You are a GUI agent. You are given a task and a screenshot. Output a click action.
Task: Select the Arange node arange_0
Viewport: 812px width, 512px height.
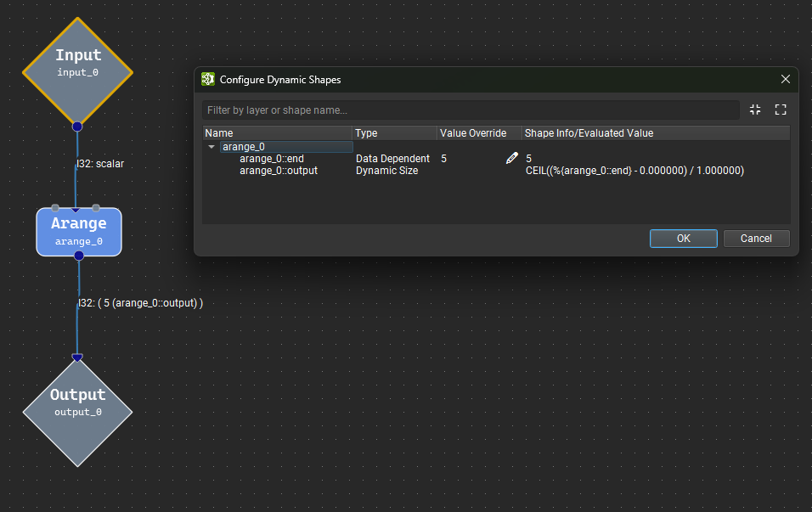tap(79, 232)
